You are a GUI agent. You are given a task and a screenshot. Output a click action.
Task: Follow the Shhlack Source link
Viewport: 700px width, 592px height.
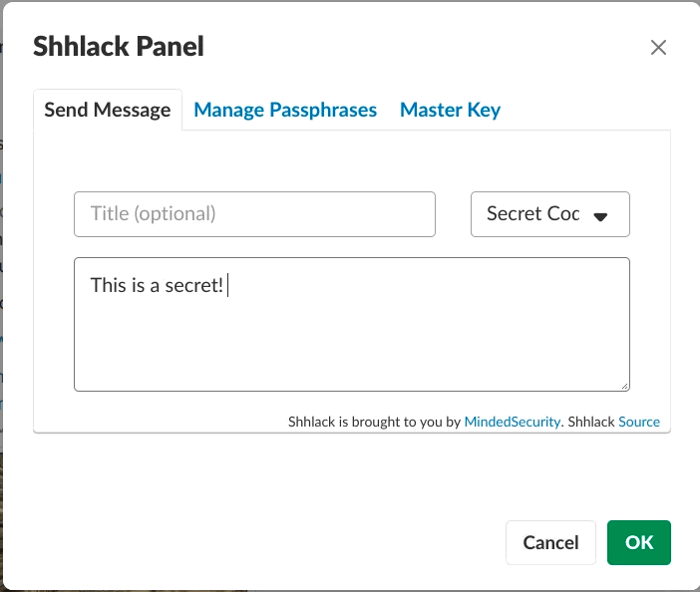(x=639, y=422)
